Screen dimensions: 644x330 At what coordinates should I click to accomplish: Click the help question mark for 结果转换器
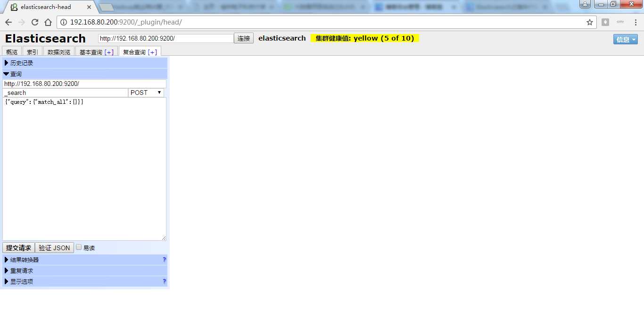[x=164, y=260]
